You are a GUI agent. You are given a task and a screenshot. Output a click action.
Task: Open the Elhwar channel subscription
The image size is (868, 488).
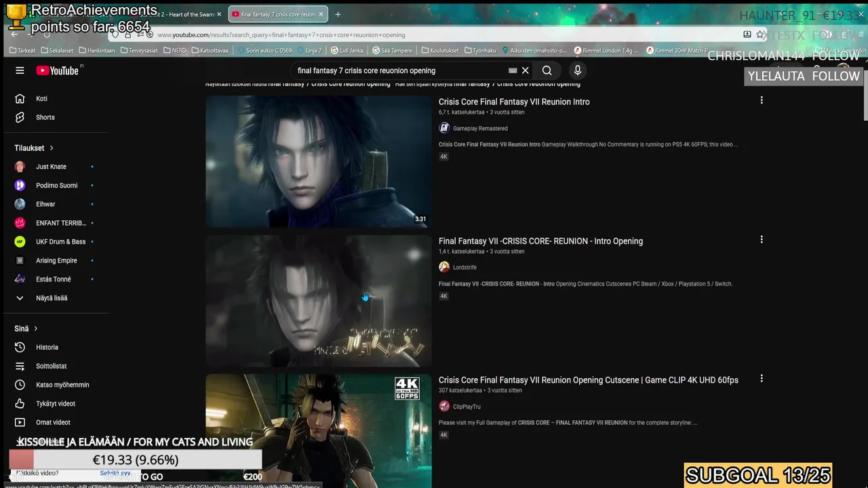[x=54, y=204]
